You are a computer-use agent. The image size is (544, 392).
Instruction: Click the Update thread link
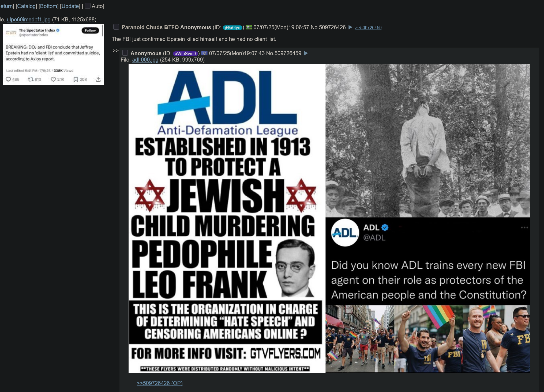pos(70,6)
